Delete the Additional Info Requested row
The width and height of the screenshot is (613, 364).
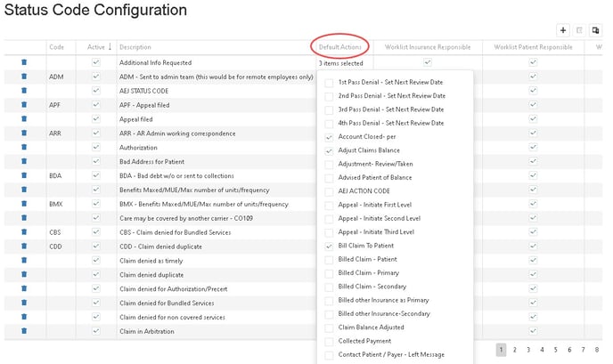click(x=24, y=63)
